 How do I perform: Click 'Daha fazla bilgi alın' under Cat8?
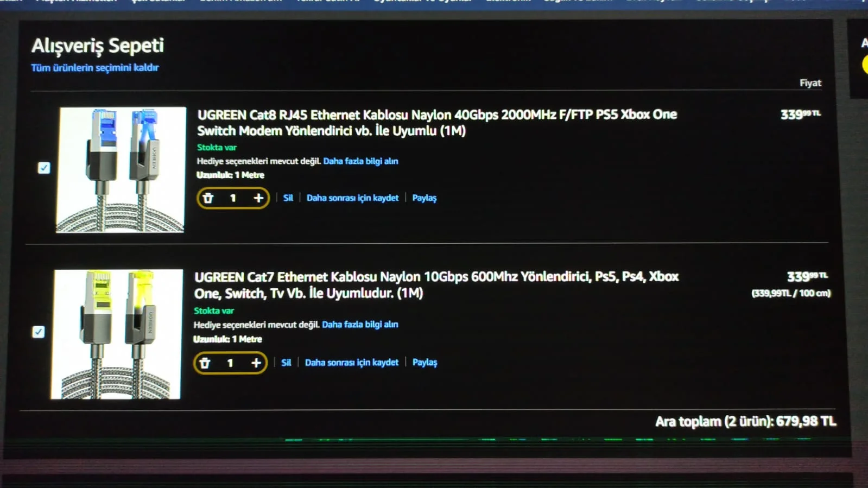pos(360,161)
